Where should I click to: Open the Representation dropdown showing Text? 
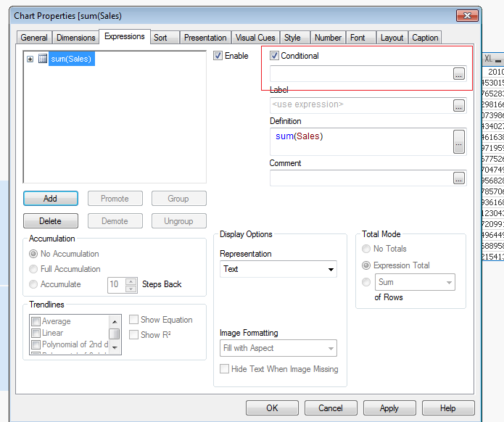click(x=278, y=269)
